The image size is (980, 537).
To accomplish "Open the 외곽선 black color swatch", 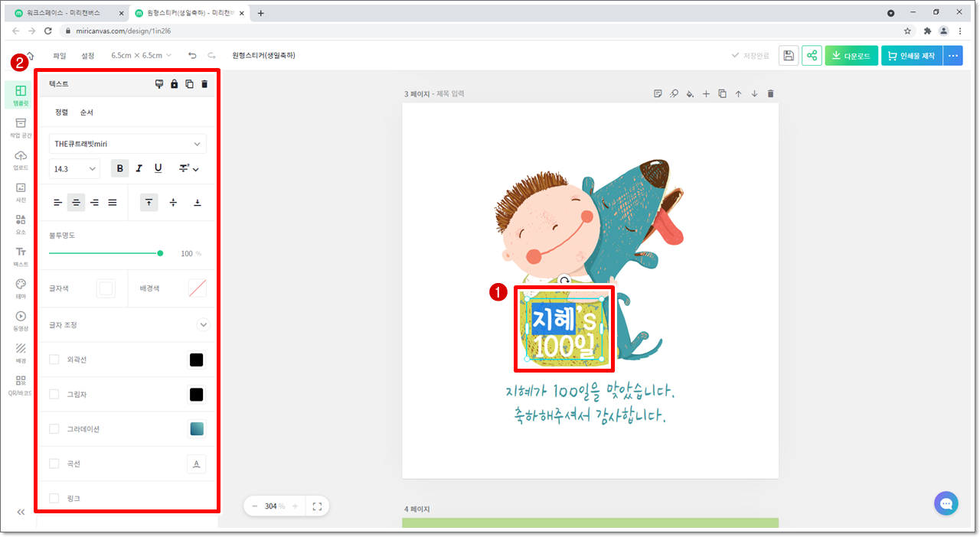I will pos(197,360).
